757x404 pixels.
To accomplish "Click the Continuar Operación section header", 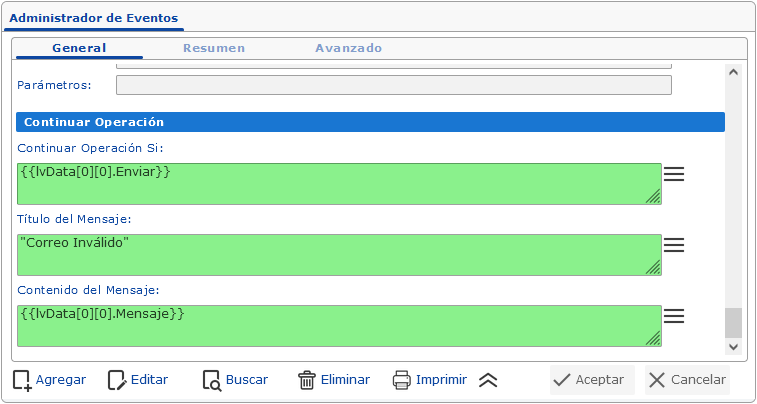I will click(370, 122).
